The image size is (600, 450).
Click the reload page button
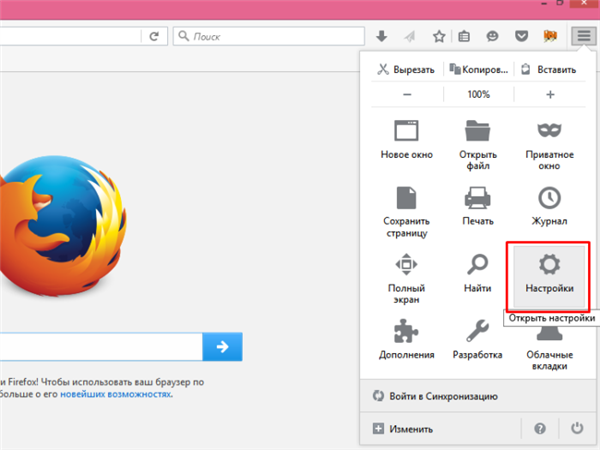click(154, 36)
